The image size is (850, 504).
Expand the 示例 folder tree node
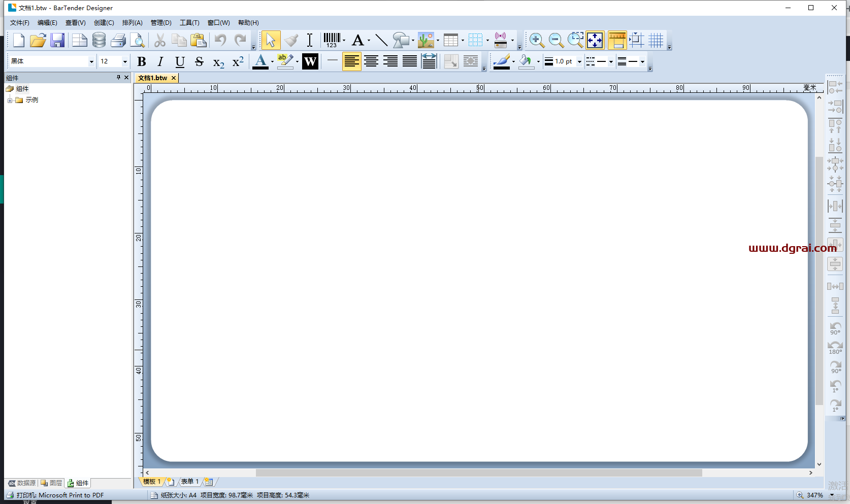(10, 100)
